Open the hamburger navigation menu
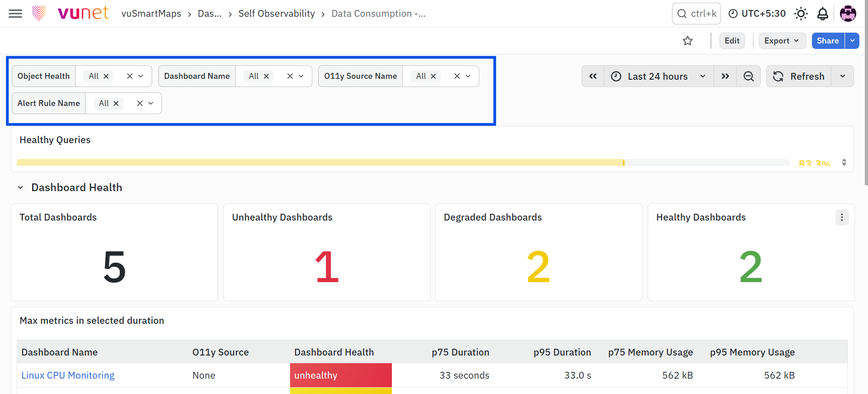Image resolution: width=868 pixels, height=394 pixels. (x=15, y=14)
